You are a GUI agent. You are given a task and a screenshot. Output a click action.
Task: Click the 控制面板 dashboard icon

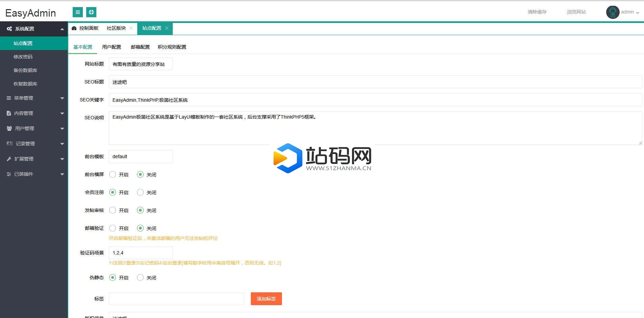click(74, 28)
